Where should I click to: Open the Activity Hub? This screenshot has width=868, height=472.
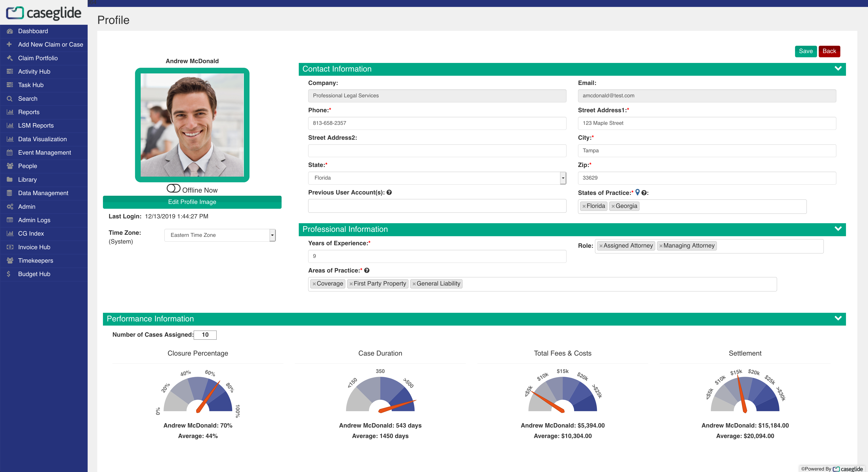coord(34,72)
